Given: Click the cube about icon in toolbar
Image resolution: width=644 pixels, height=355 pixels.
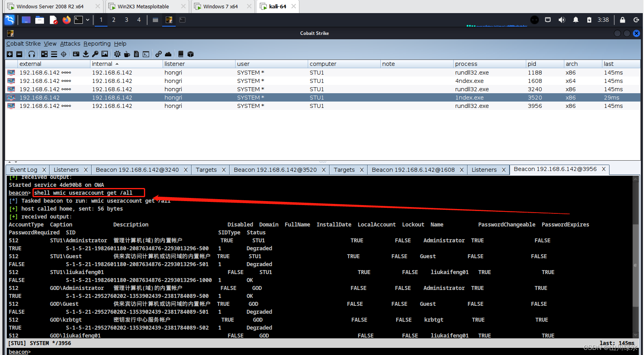Looking at the screenshot, I should [x=190, y=54].
